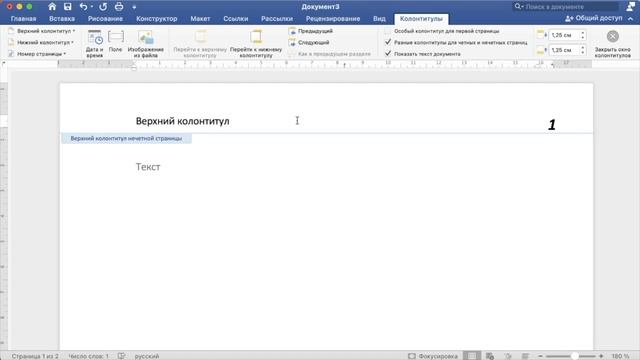Switch to the Конструктор tab

(x=157, y=19)
